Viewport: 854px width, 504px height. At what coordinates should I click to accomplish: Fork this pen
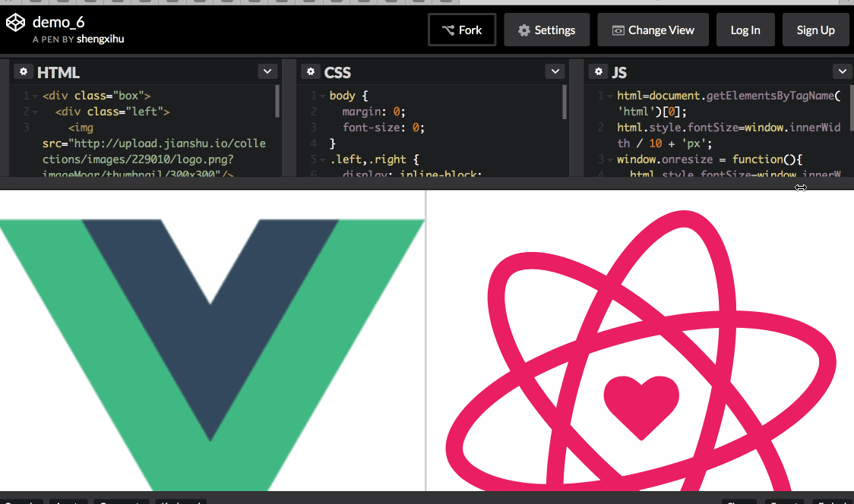click(x=462, y=30)
